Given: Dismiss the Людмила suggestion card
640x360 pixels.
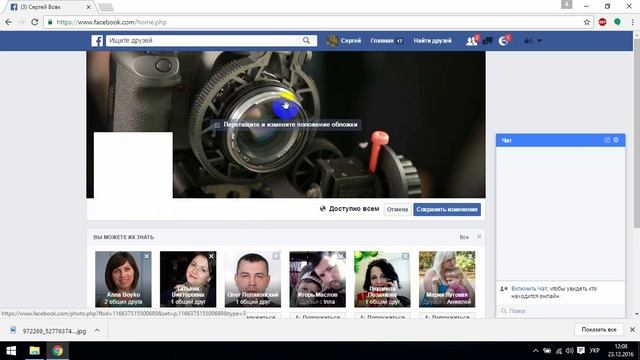Looking at the screenshot, I should pos(405,256).
